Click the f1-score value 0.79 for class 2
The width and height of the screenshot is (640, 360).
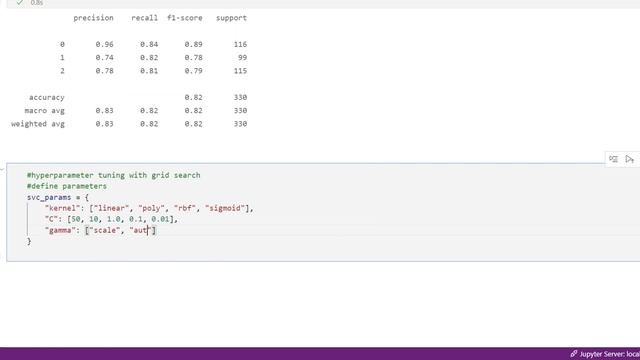[x=193, y=71]
